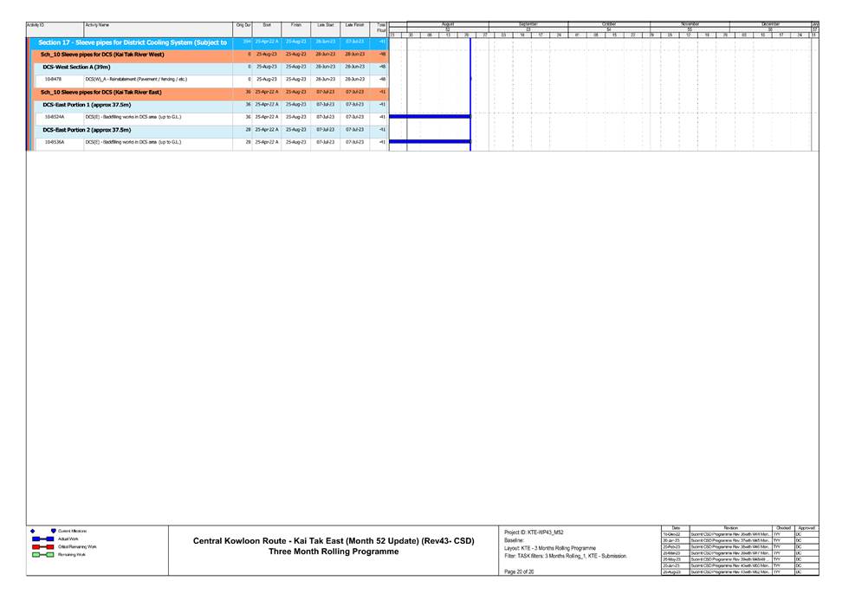Click the Three Month Rolling Programme title
The height and width of the screenshot is (613, 868).
pyautogui.click(x=334, y=552)
